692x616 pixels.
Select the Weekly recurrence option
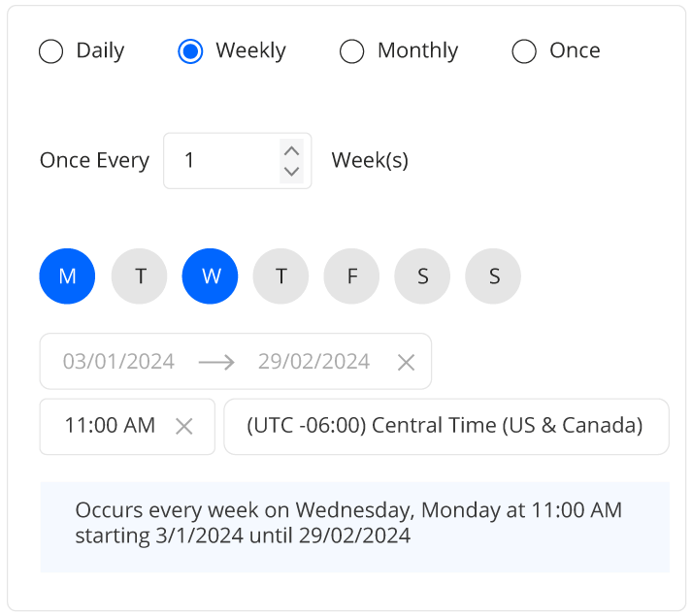coord(191,51)
